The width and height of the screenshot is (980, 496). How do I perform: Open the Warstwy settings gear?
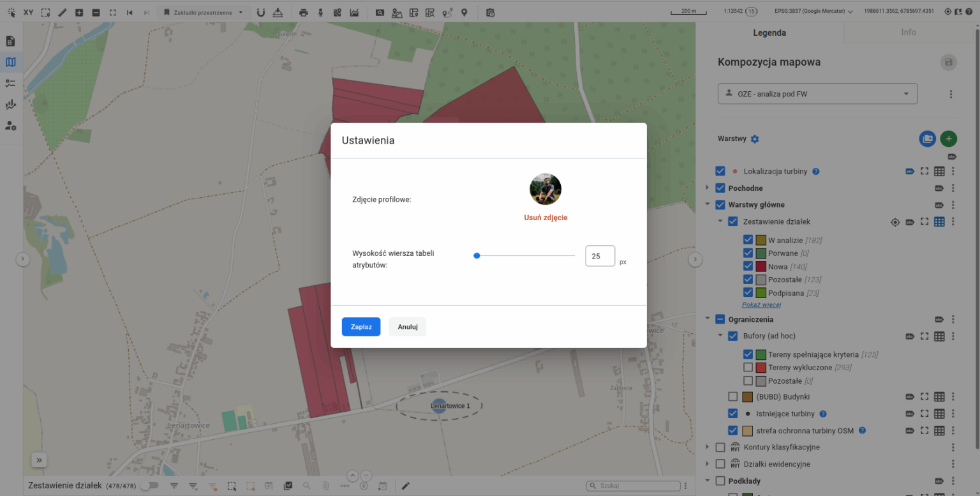(755, 139)
